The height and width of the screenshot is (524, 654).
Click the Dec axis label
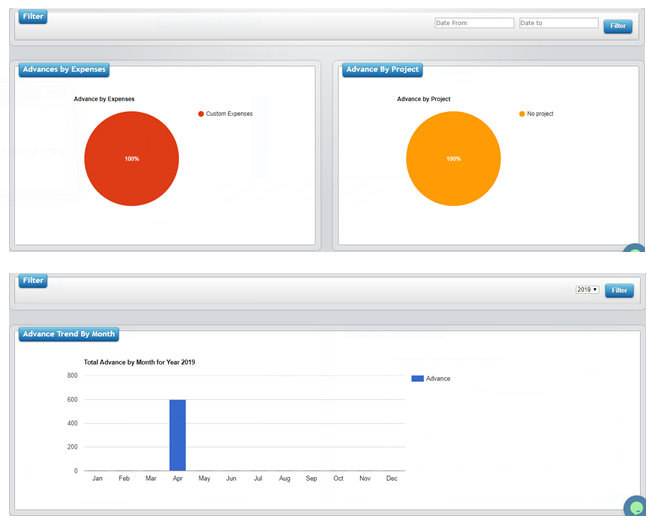[x=392, y=479]
